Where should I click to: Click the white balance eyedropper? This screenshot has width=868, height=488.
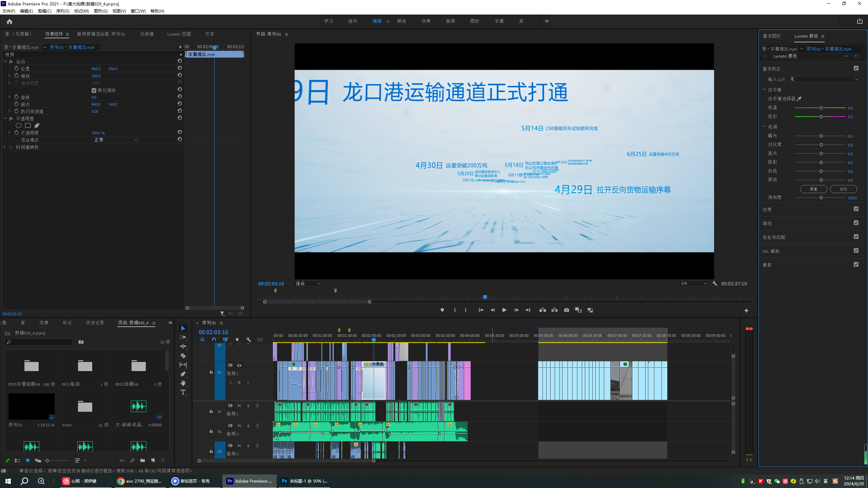tap(799, 99)
